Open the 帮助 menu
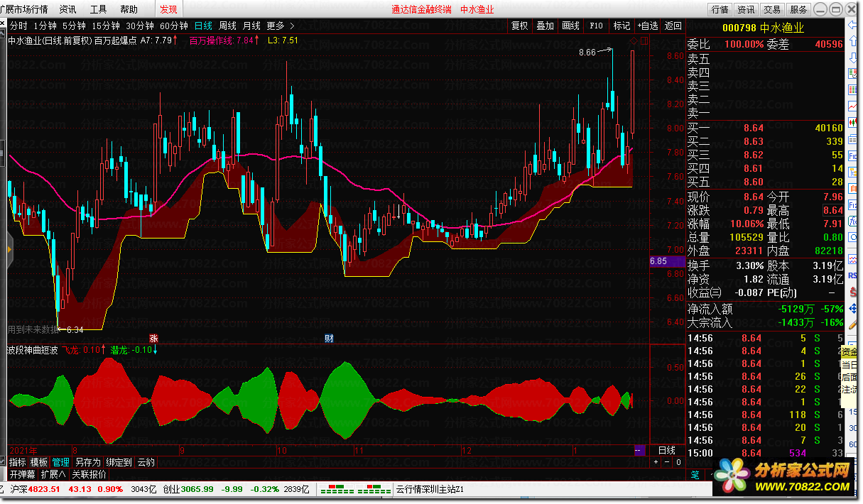Viewport: 863px width, 504px height. pos(129,9)
